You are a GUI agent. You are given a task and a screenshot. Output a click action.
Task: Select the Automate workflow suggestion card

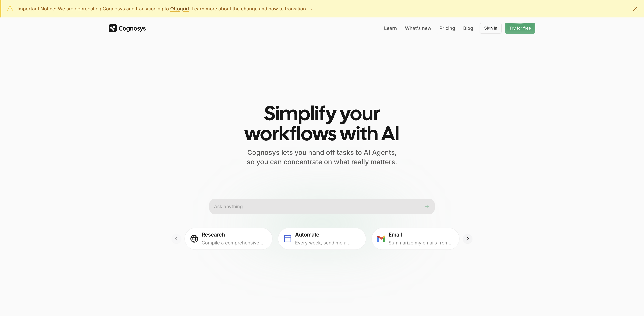[322, 239]
